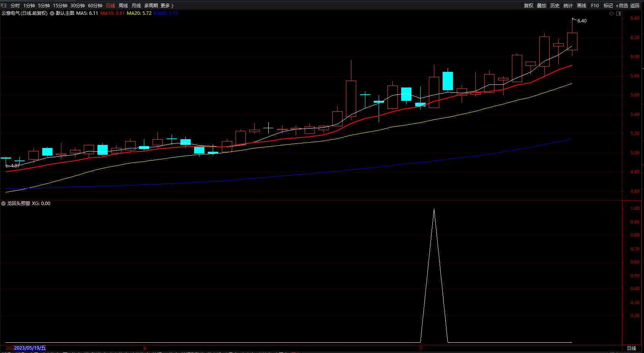Activate the 画线 drawing tools

(582, 6)
